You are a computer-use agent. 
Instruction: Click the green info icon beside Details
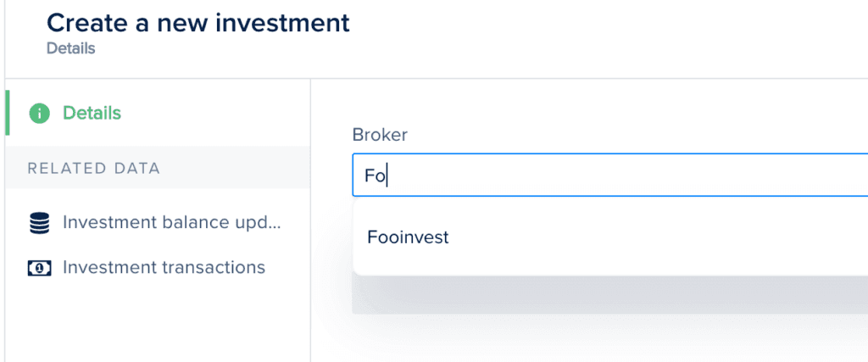[x=39, y=114]
